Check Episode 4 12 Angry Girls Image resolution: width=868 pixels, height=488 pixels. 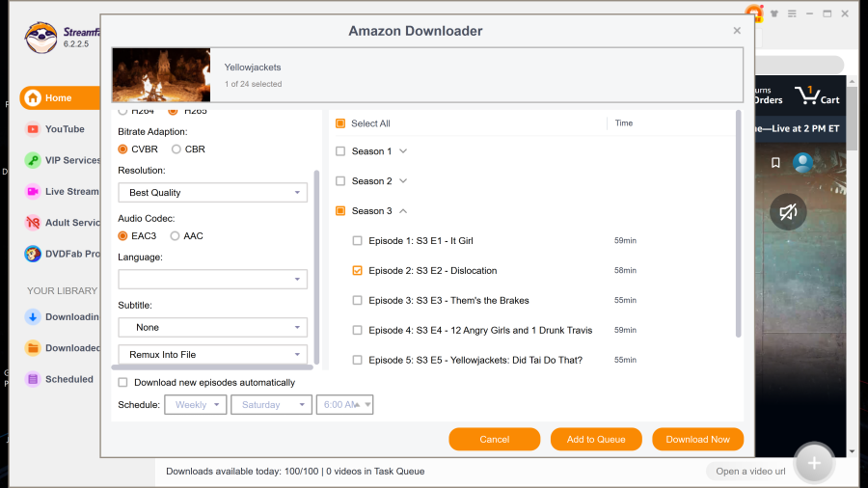[357, 330]
